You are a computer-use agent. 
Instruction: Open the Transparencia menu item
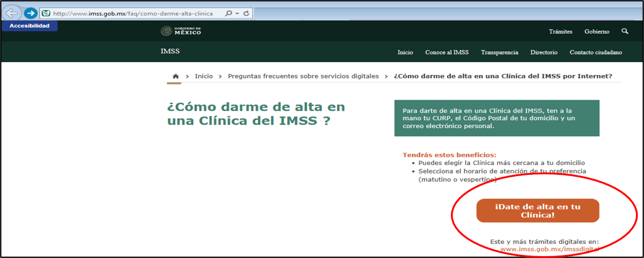click(x=500, y=52)
